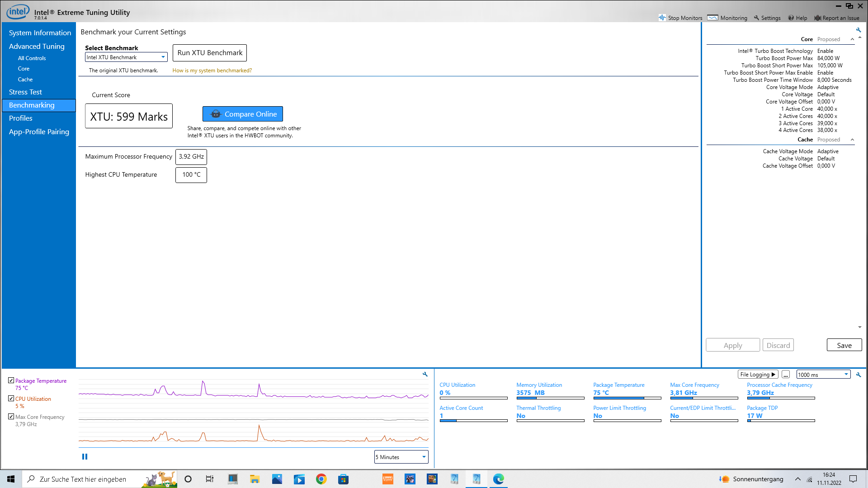Click the Report an Issue bug icon
This screenshot has height=488, width=868.
click(818, 18)
